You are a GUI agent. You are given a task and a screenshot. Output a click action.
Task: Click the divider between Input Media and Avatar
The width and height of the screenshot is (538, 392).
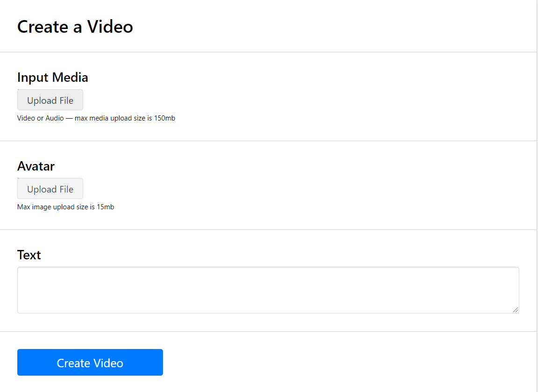coord(268,141)
